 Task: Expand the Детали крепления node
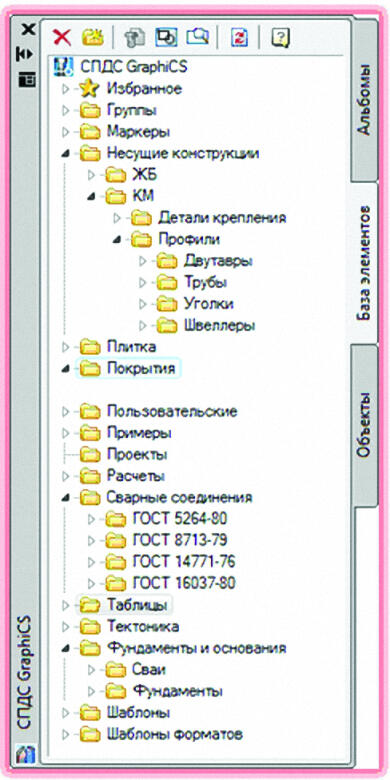click(116, 218)
